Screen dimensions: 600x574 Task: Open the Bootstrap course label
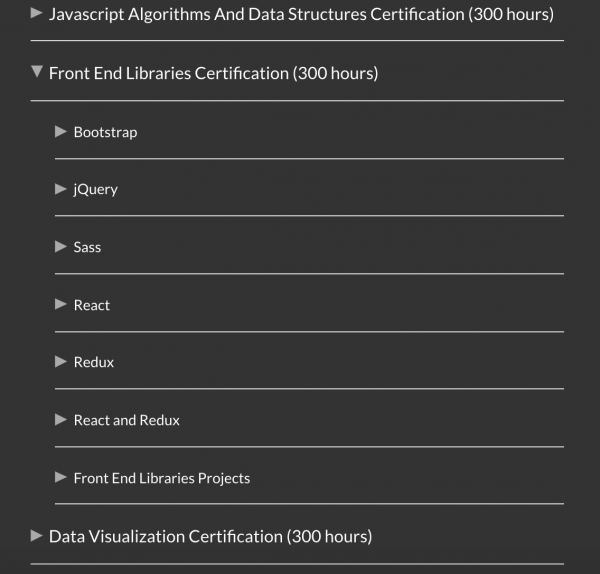click(x=105, y=132)
